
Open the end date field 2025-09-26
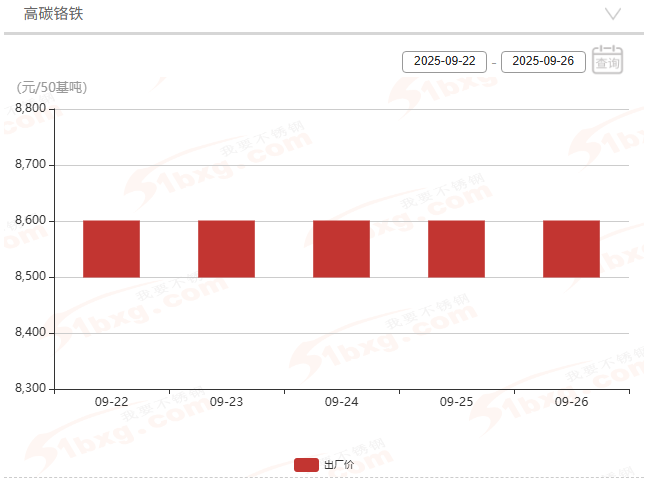(x=543, y=61)
